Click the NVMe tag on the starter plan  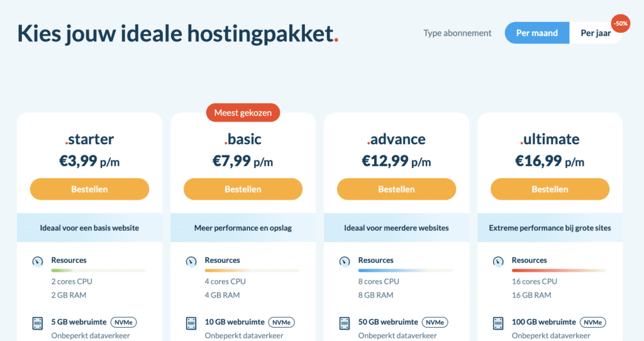point(123,322)
